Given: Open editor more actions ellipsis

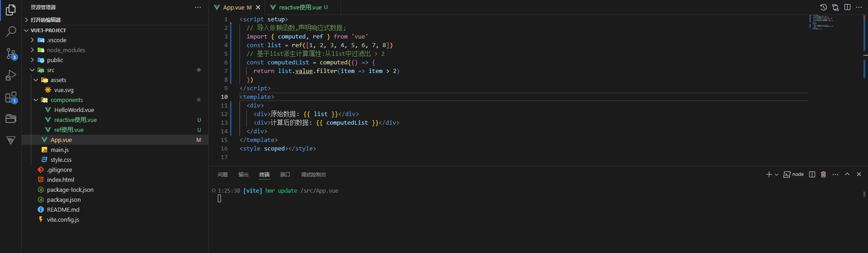Looking at the screenshot, I should [859, 7].
